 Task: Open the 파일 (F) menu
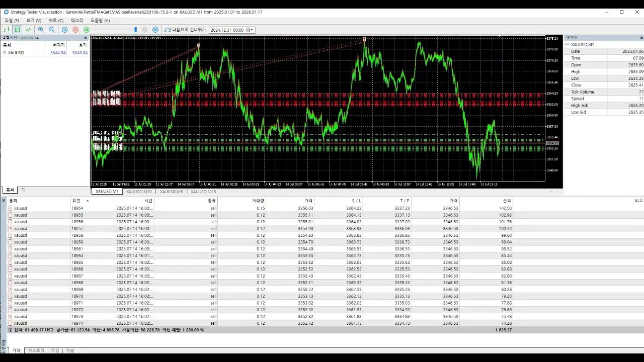12,21
